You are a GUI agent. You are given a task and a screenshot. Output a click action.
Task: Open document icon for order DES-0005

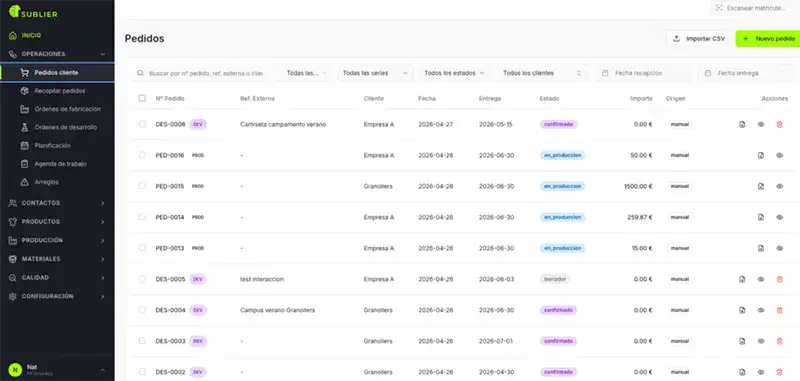point(742,280)
